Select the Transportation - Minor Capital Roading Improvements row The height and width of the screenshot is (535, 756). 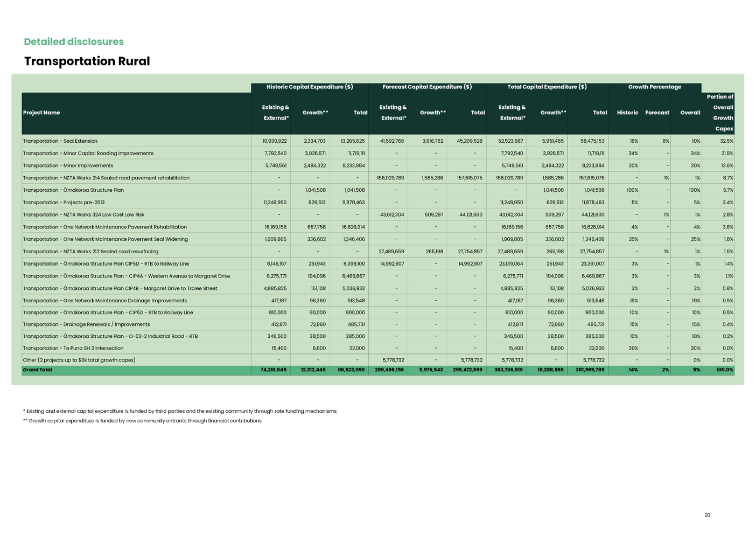coord(88,153)
